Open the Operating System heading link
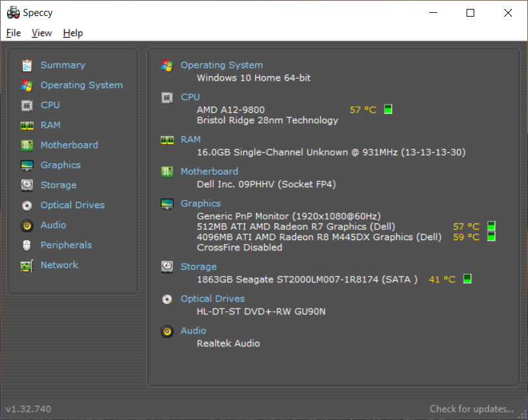This screenshot has width=528, height=420. point(221,65)
